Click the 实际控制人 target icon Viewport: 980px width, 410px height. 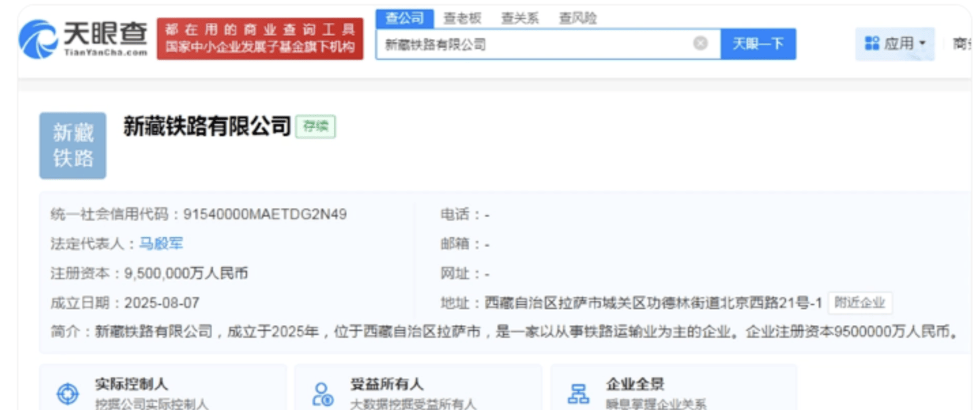click(67, 394)
